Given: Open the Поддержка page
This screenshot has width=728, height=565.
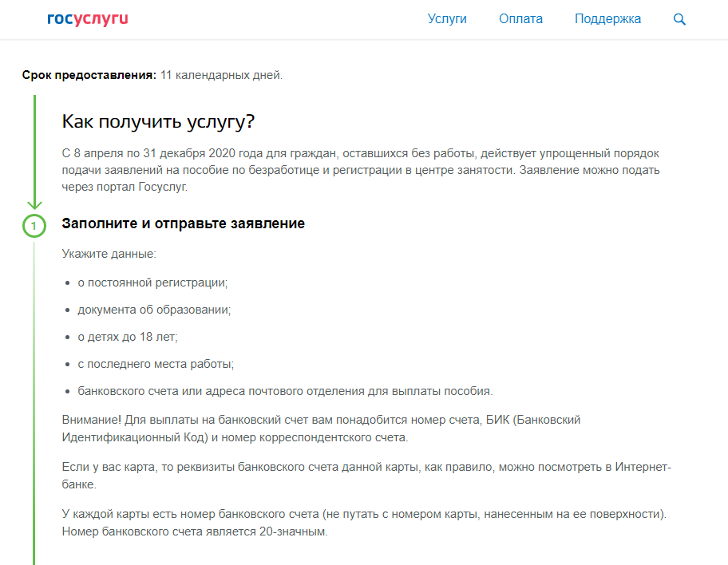Looking at the screenshot, I should click(607, 18).
